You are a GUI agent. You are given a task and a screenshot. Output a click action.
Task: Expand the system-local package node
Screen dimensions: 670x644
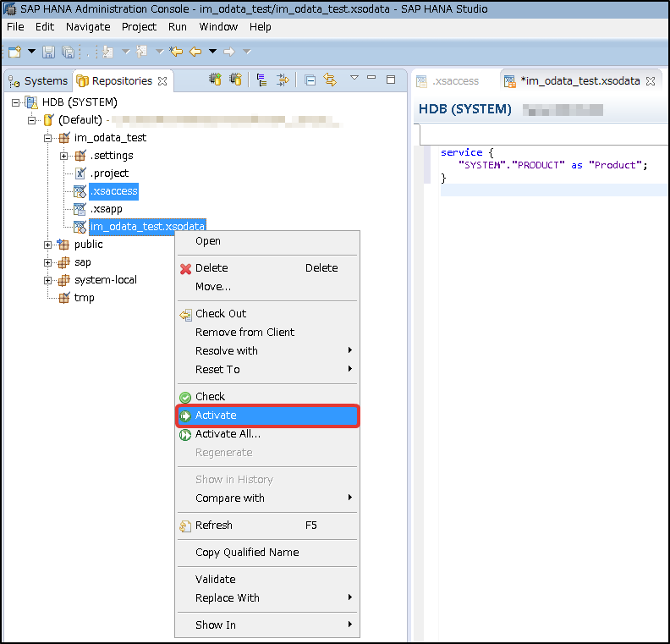coord(48,280)
